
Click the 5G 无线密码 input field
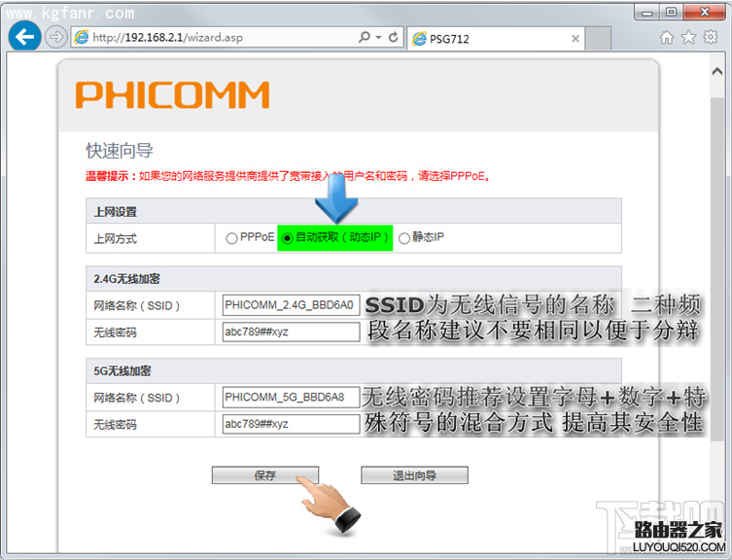click(x=291, y=424)
